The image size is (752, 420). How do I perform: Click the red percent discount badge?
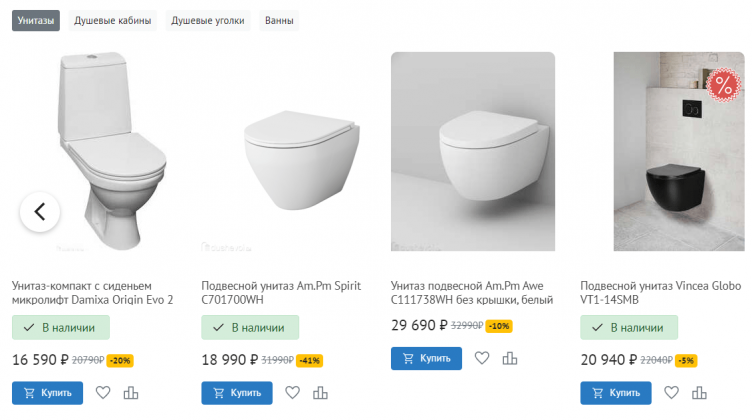click(x=721, y=86)
